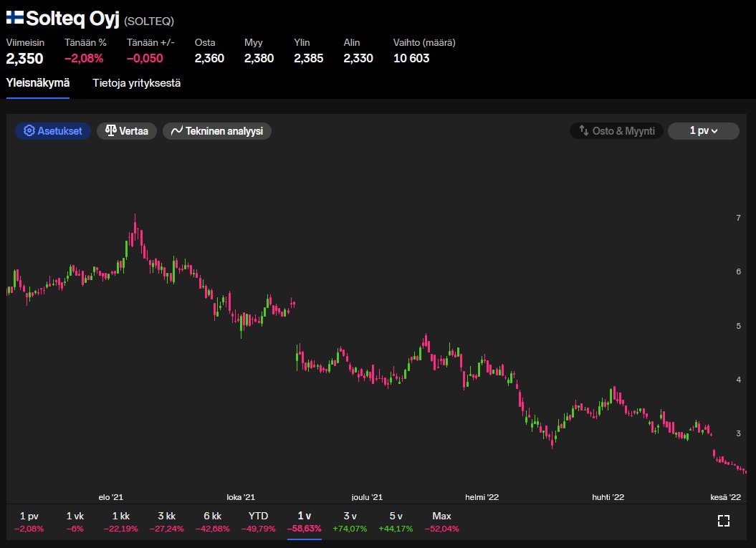Click the Alin price 2,330

point(358,58)
